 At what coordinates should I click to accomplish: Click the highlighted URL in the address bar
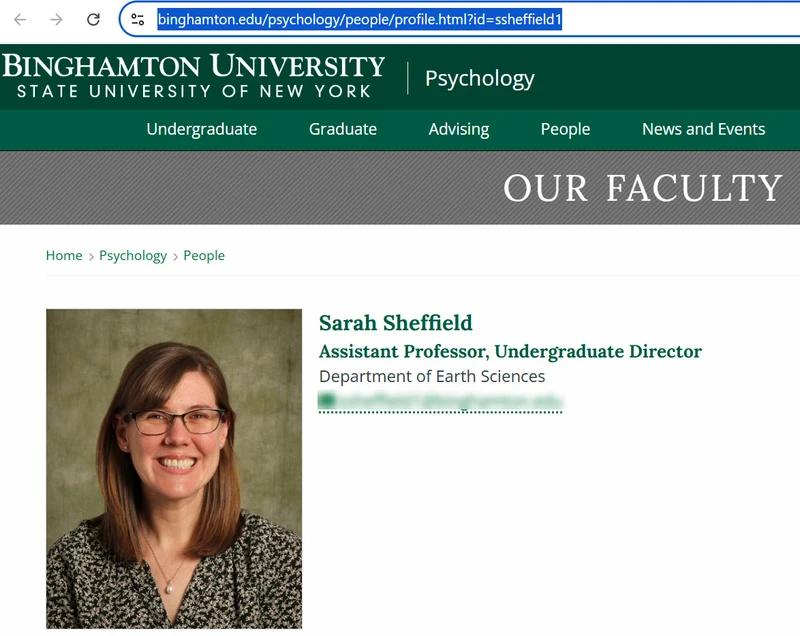(x=360, y=19)
